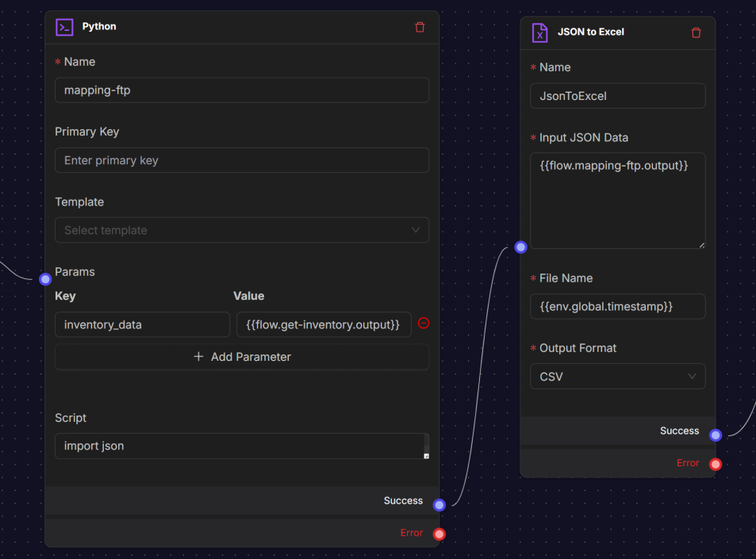Click the inventory_data key field
The image size is (756, 559).
coord(142,324)
